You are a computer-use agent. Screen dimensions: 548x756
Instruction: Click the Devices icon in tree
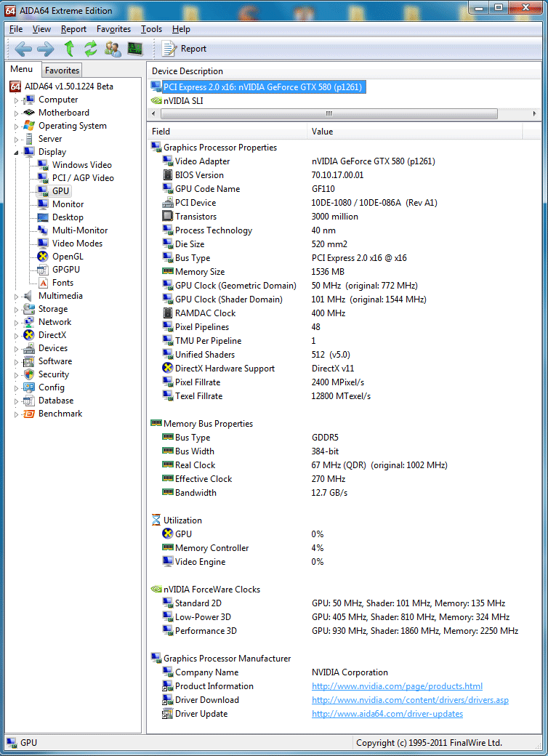[x=29, y=348]
